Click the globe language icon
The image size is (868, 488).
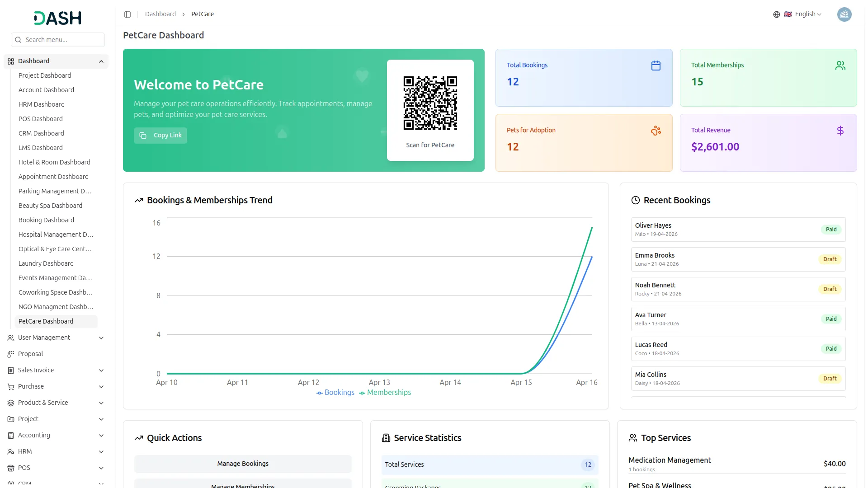click(776, 14)
